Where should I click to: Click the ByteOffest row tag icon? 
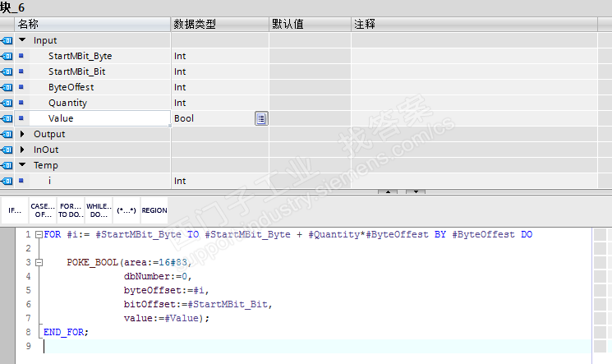(x=7, y=87)
